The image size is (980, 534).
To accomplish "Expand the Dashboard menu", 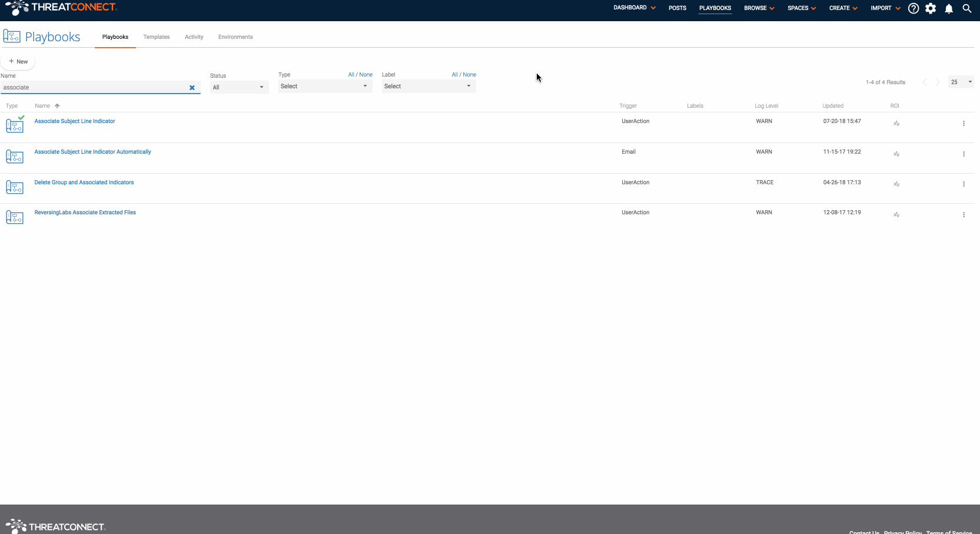I will (634, 8).
